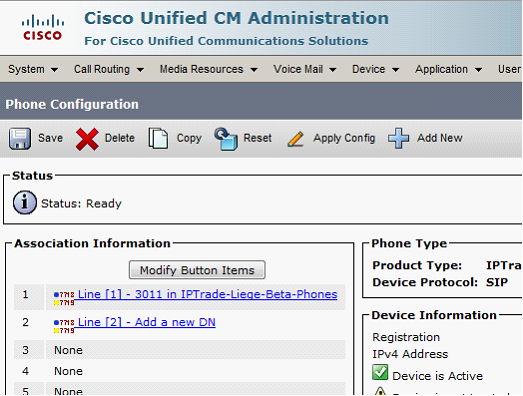Click the line icon next to Line [2]
Image resolution: width=523 pixels, height=396 pixels.
(x=64, y=326)
